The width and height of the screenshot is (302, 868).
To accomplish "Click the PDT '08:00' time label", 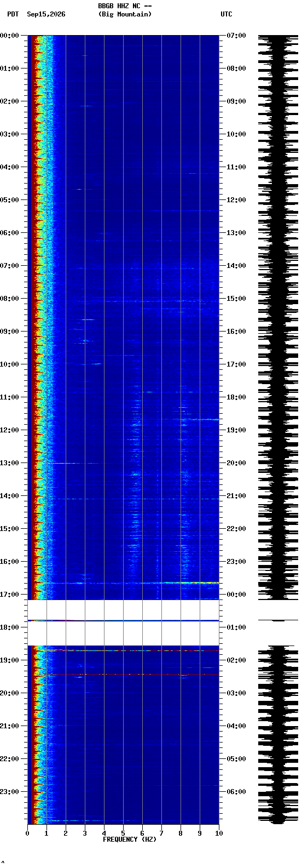I will pyautogui.click(x=9, y=299).
